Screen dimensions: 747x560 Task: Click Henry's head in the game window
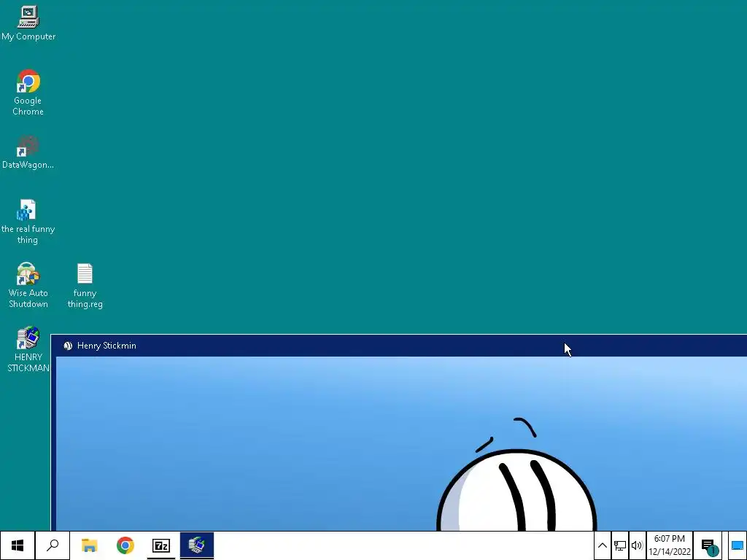pos(516,491)
